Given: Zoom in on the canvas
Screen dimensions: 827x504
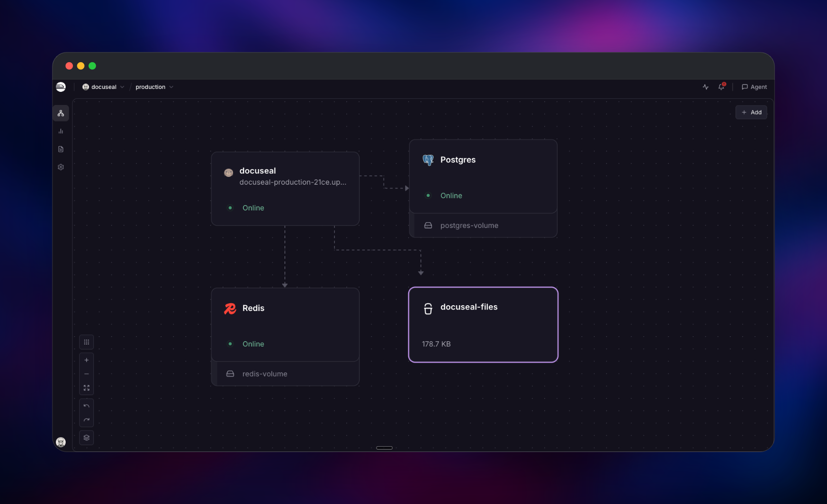Looking at the screenshot, I should pyautogui.click(x=87, y=360).
